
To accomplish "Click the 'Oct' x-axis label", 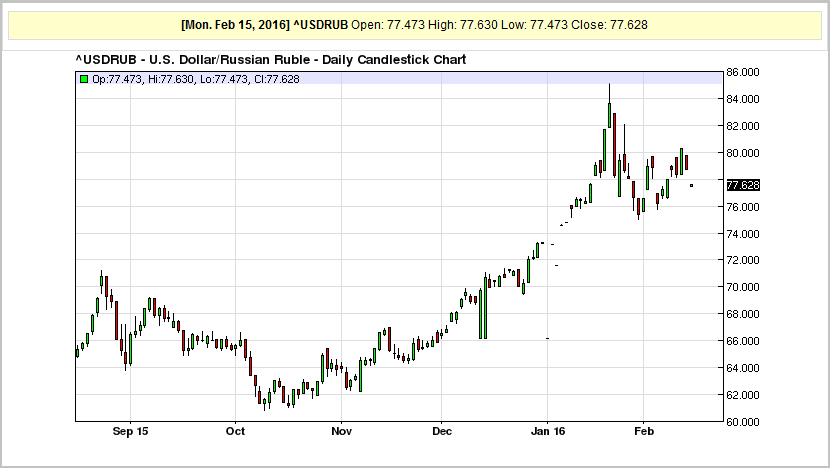I will (235, 431).
